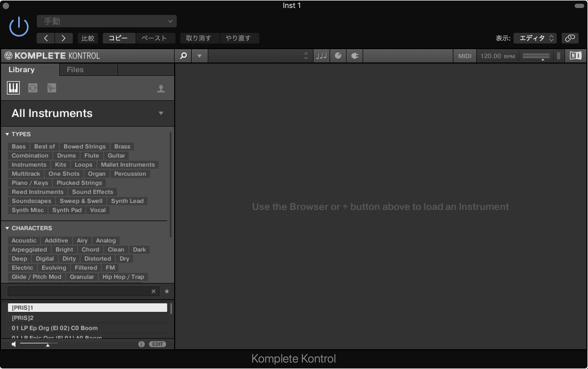The height and width of the screenshot is (369, 588).
Task: Switch to the Files tab
Action: coord(75,70)
